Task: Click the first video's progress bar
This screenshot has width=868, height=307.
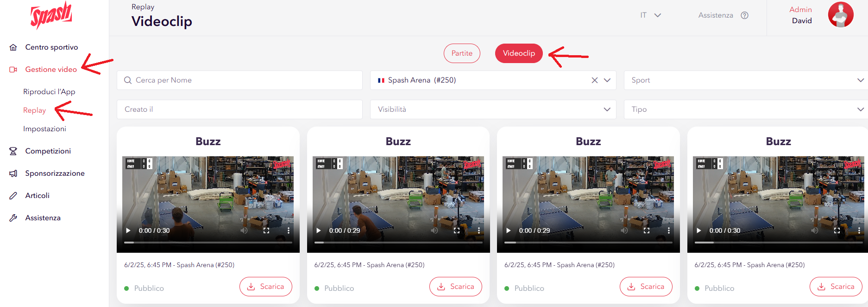Action: [208, 242]
